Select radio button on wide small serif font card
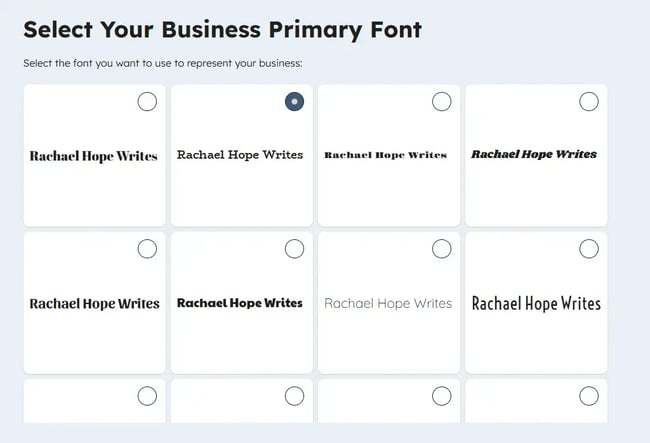The image size is (650, 443). pos(441,101)
